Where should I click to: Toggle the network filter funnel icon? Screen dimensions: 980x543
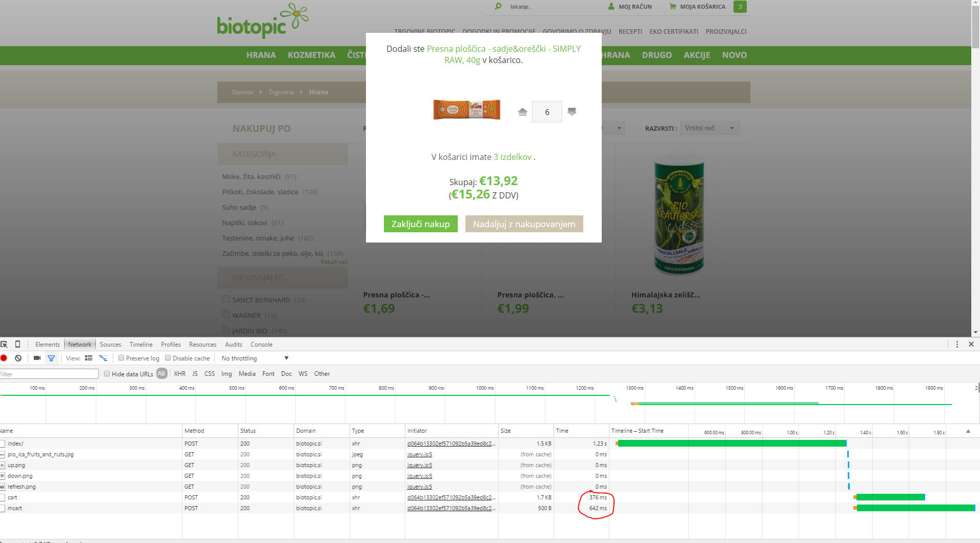point(51,358)
